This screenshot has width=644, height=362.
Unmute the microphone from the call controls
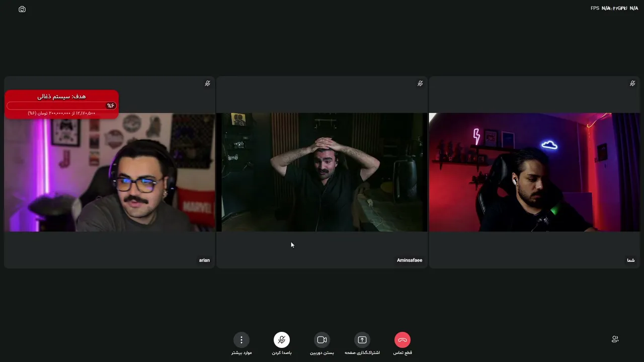[282, 340]
